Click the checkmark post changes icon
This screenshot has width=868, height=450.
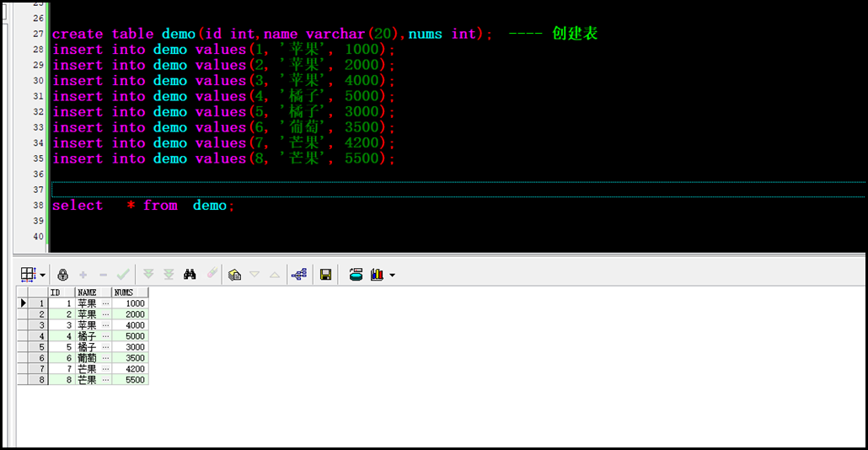coord(123,275)
